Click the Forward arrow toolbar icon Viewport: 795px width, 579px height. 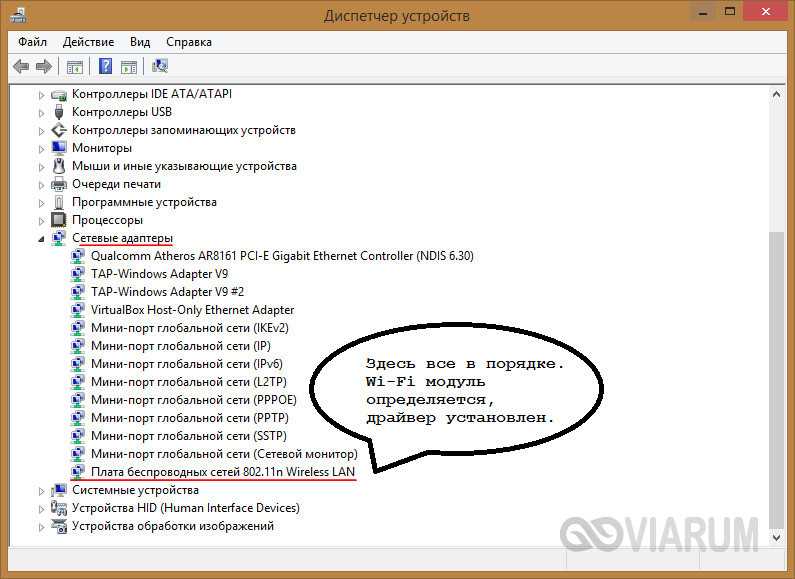click(44, 66)
